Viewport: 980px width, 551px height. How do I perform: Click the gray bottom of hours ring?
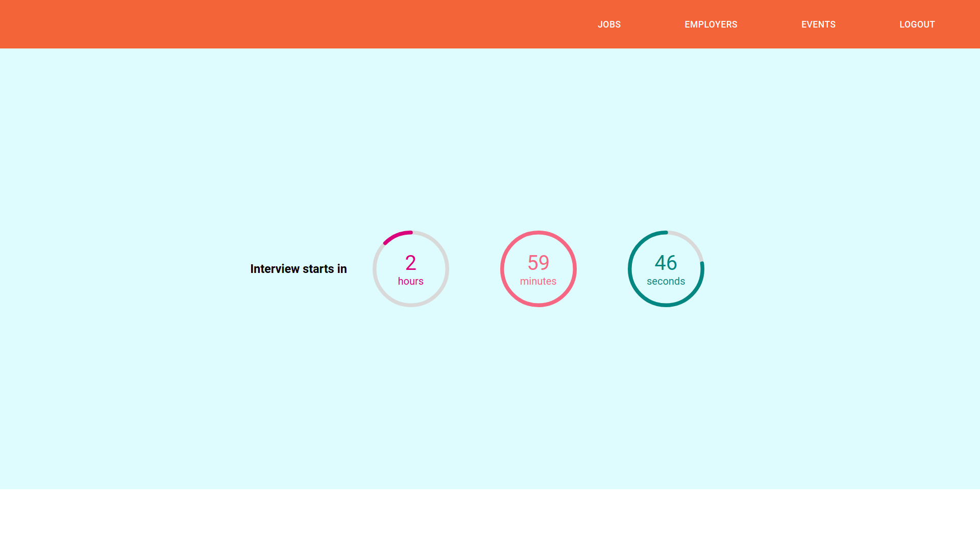click(411, 305)
